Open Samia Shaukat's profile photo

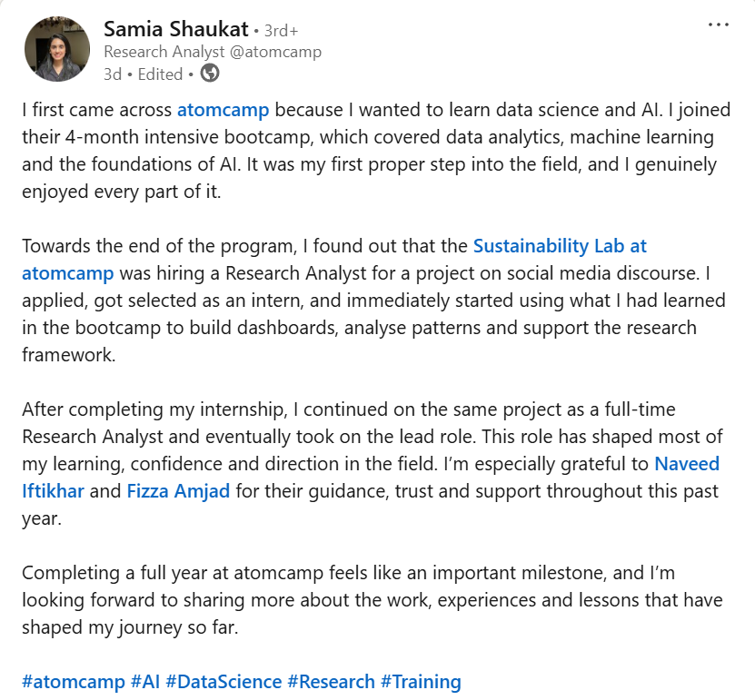tap(56, 49)
